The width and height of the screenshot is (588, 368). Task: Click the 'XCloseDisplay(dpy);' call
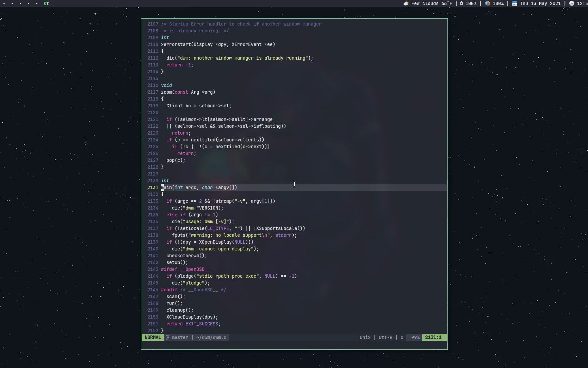192,317
